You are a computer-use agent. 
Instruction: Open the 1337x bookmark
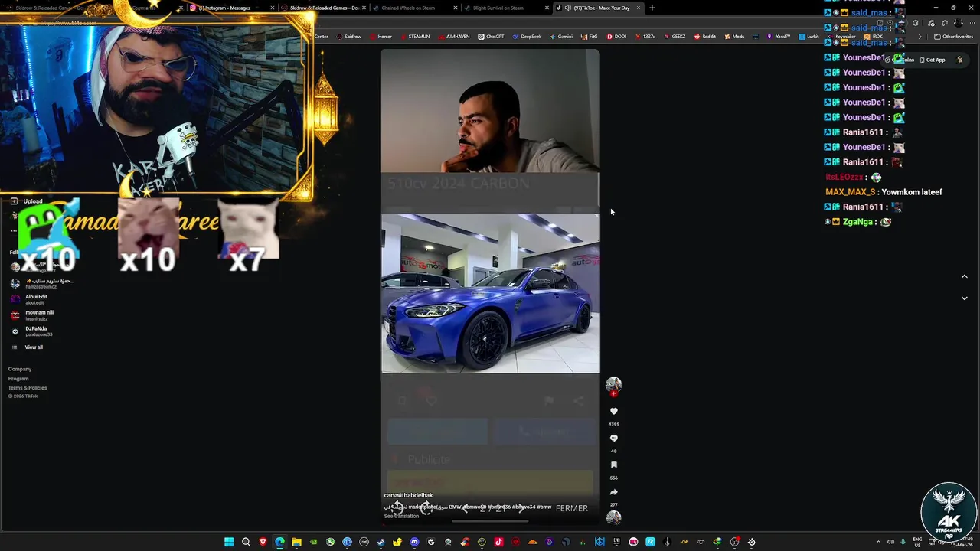(645, 37)
